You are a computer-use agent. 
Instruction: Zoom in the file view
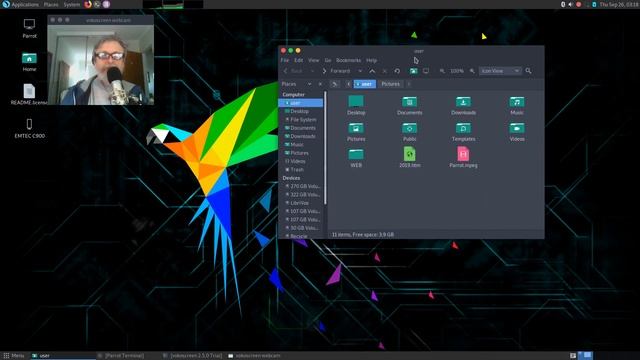point(472,71)
